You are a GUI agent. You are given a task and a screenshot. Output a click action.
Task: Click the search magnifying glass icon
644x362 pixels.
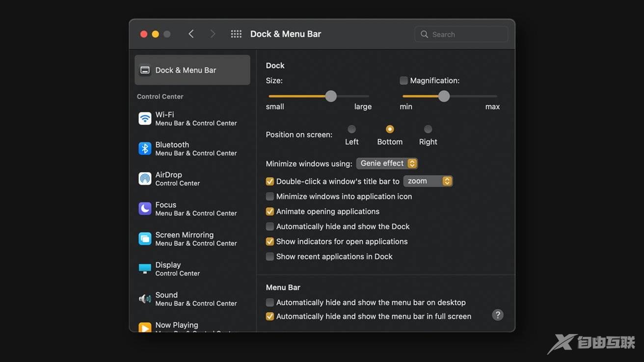(425, 34)
